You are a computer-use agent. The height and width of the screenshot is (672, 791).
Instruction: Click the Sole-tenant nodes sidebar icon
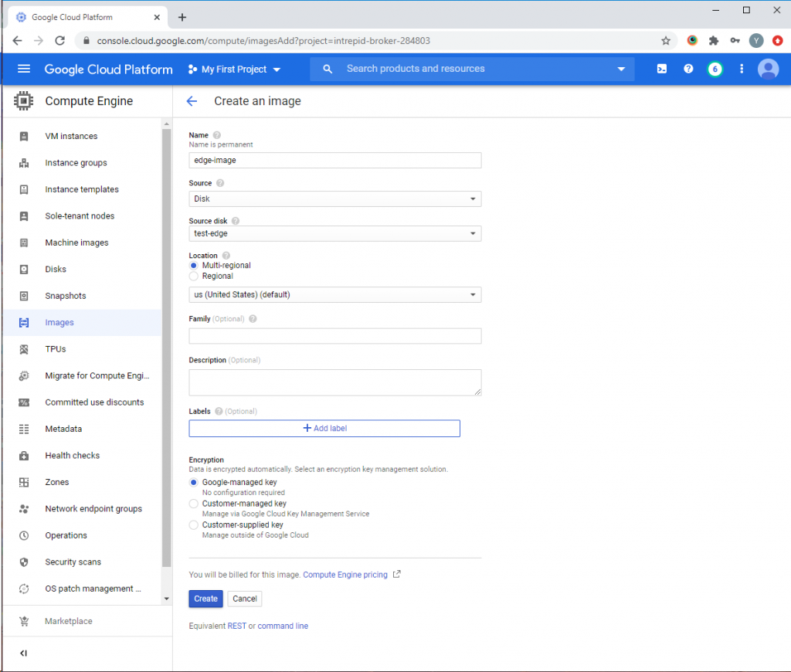[24, 216]
